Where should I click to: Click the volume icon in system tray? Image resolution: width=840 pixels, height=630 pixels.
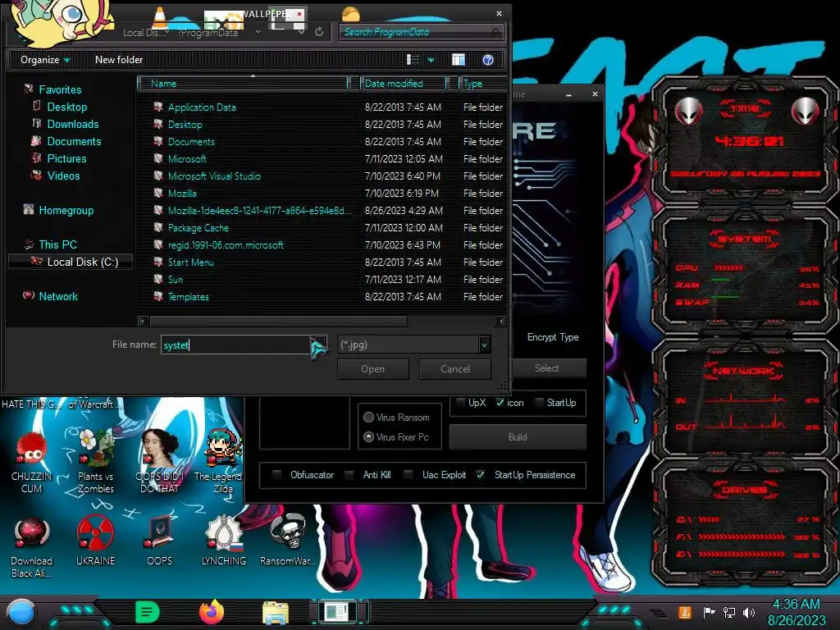pyautogui.click(x=749, y=612)
